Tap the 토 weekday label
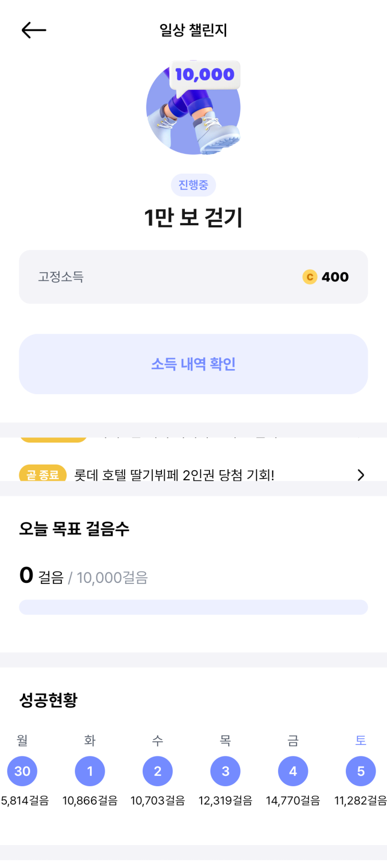The height and width of the screenshot is (868, 387). pos(361,740)
